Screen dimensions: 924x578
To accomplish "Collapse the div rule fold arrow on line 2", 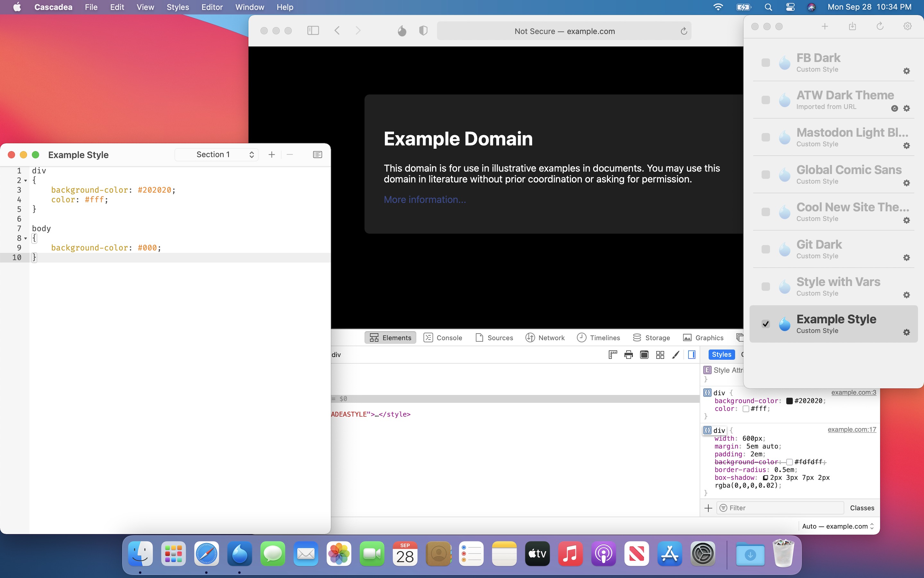I will coord(26,181).
